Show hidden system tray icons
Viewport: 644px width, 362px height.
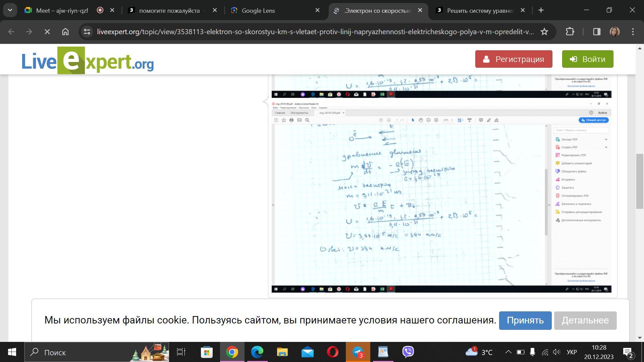508,352
